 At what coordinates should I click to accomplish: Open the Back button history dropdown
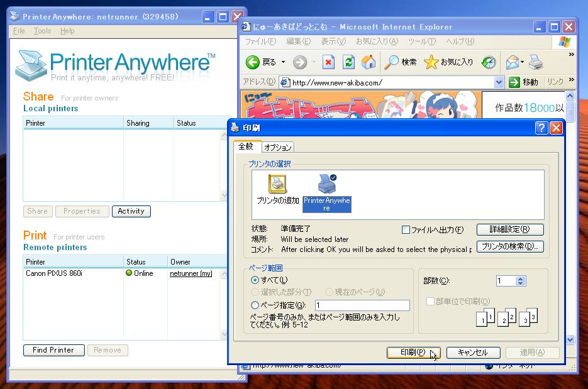tap(283, 62)
